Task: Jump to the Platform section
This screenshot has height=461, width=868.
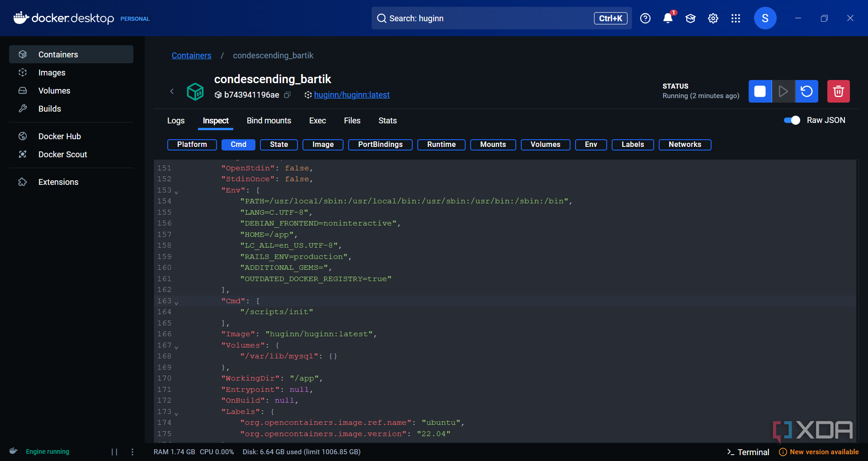Action: (x=192, y=145)
